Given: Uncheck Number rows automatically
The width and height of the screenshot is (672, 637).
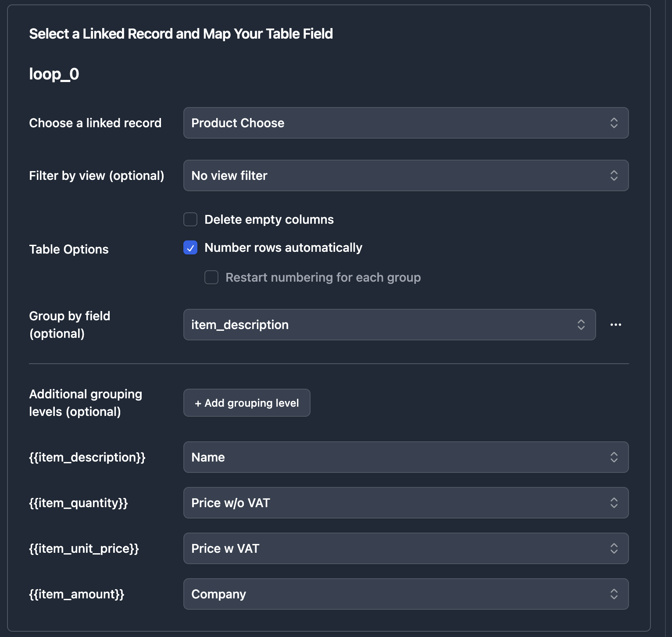Looking at the screenshot, I should click(x=190, y=247).
